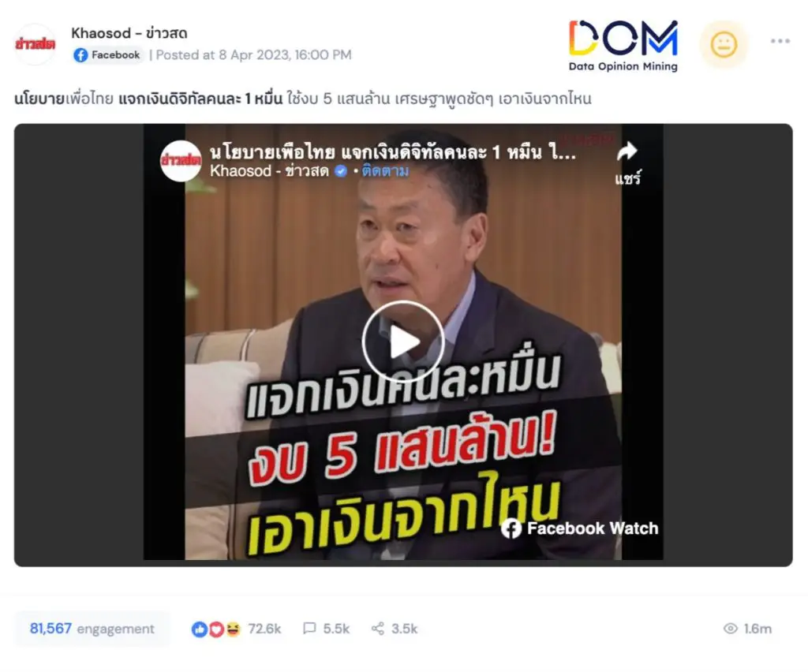Click the comment bubble icon
This screenshot has width=808, height=672.
(309, 629)
